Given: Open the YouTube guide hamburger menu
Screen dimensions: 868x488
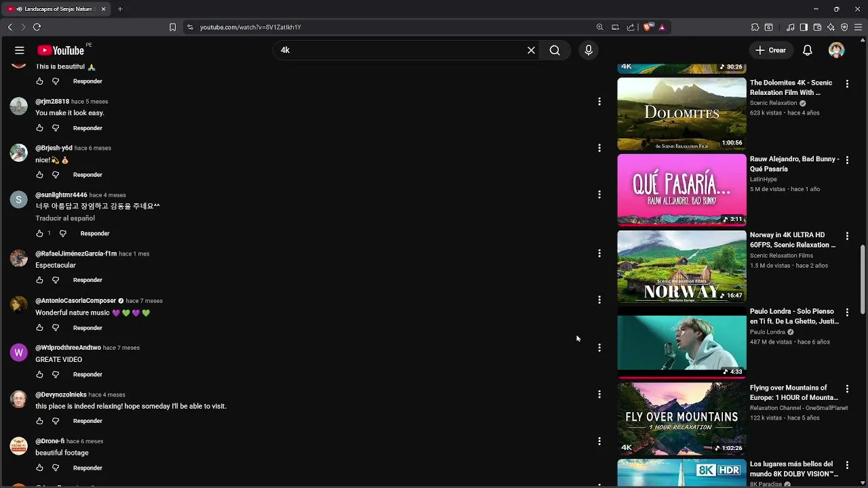Looking at the screenshot, I should point(20,50).
